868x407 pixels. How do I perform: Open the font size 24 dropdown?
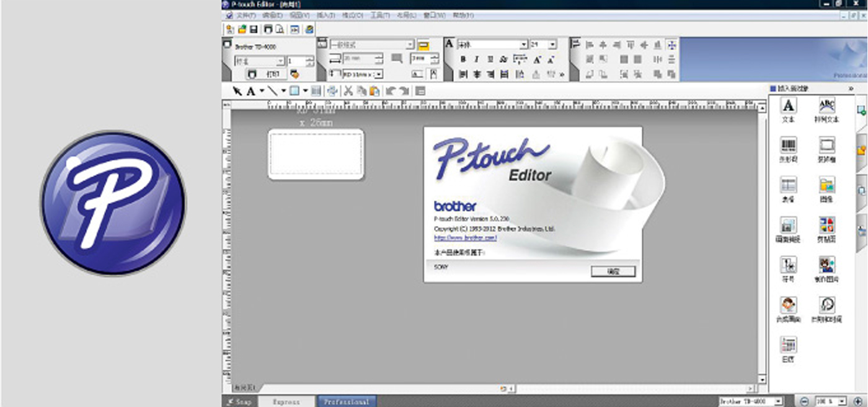click(552, 45)
